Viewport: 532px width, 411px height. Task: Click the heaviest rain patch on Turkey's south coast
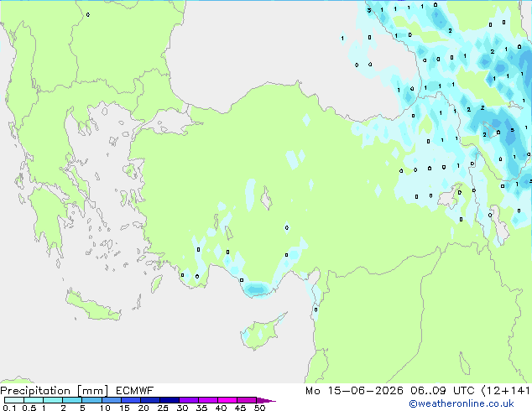click(257, 289)
